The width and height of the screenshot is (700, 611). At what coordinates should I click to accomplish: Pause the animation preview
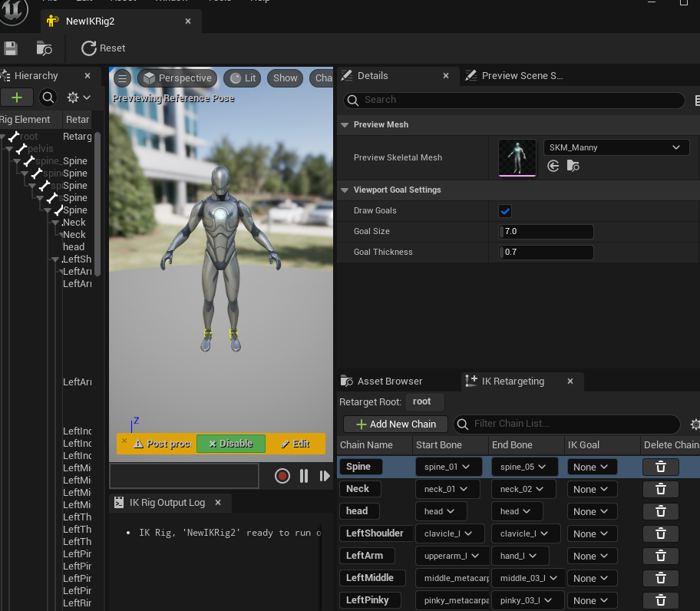(304, 476)
